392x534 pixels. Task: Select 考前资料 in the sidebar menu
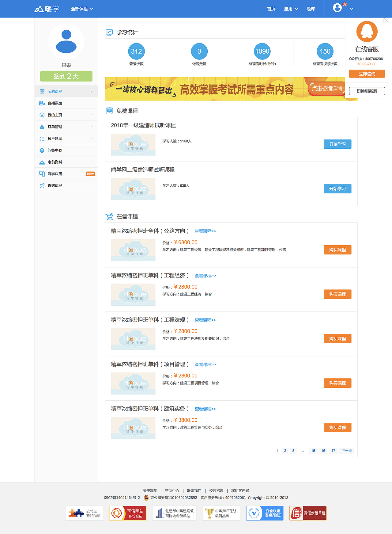pos(66,162)
